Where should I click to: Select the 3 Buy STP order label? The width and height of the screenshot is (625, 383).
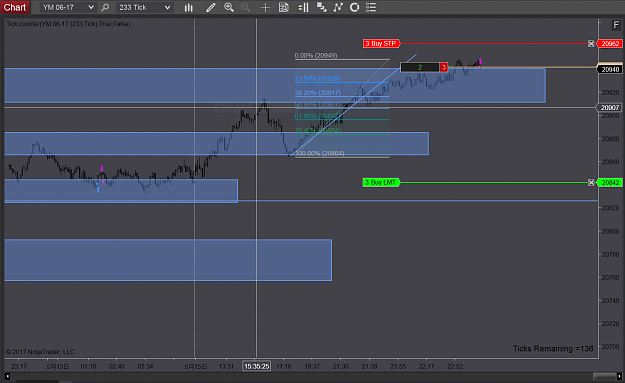[381, 43]
